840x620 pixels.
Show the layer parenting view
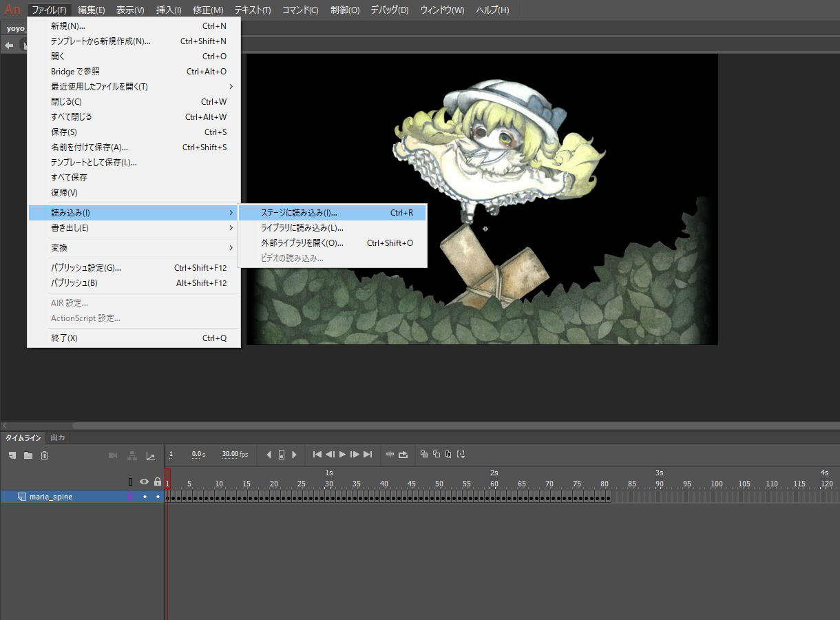(132, 455)
